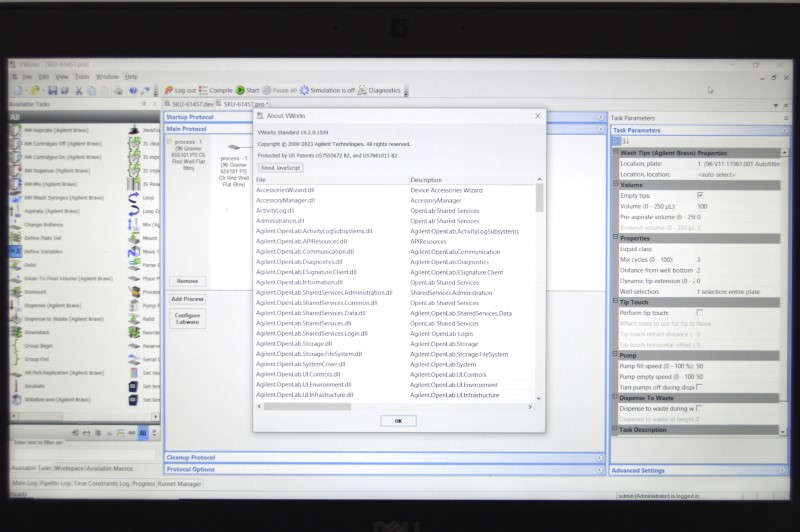Click the Compile toolbar button
800x532 pixels.
216,90
